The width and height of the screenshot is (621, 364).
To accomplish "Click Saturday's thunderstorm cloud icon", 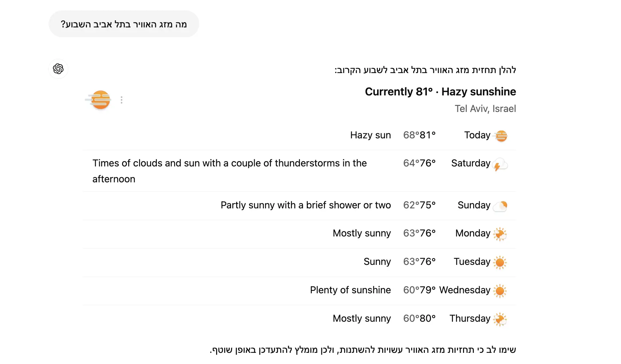I will click(x=500, y=164).
